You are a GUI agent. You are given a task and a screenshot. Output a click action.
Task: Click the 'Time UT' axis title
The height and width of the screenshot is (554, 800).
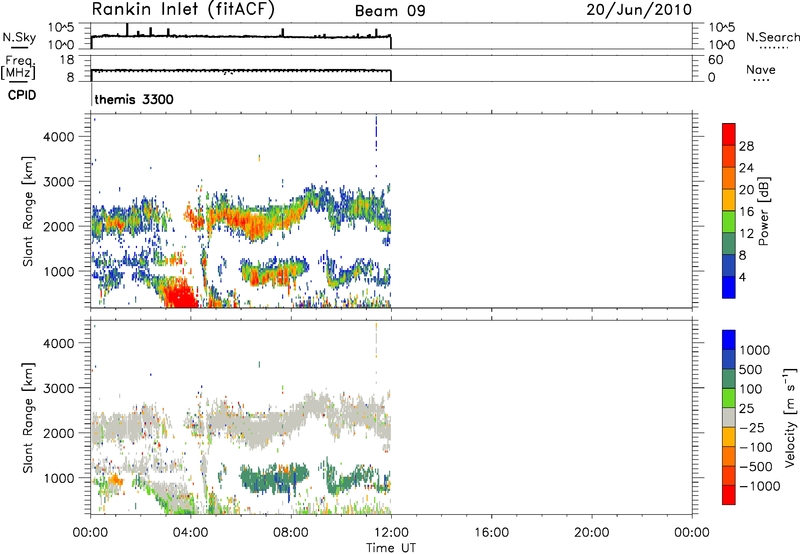[391, 548]
